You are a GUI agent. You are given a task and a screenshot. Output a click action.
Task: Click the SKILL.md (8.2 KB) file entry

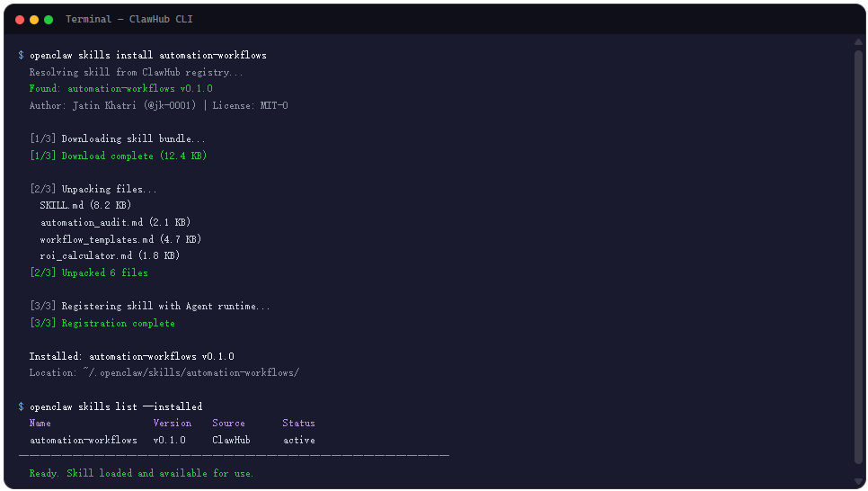coord(85,206)
